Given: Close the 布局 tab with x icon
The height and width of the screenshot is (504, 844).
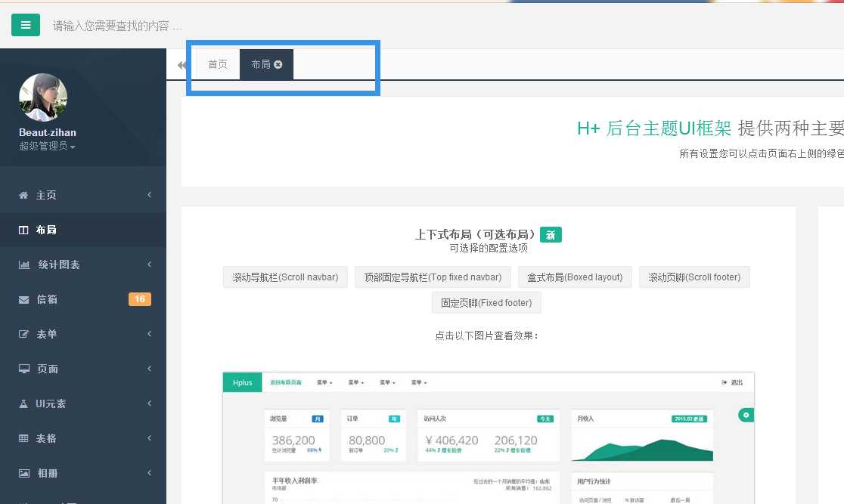Looking at the screenshot, I should tap(278, 64).
